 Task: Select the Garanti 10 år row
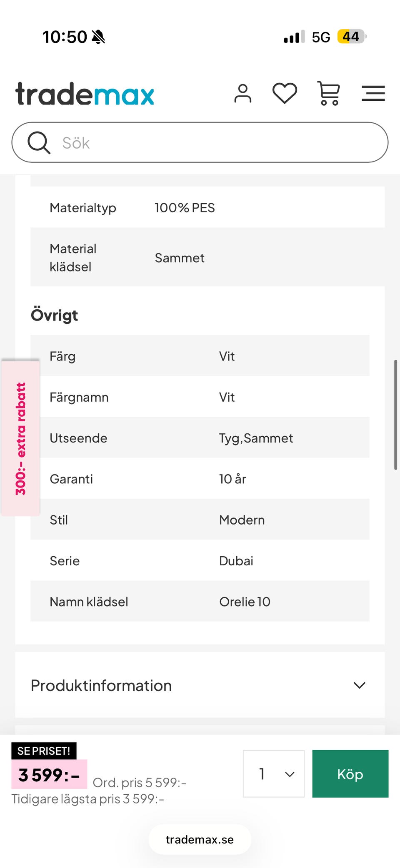200,479
